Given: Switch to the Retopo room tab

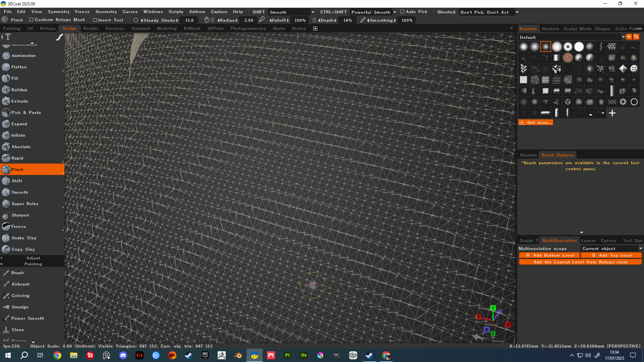Looking at the screenshot, I should click(48, 28).
